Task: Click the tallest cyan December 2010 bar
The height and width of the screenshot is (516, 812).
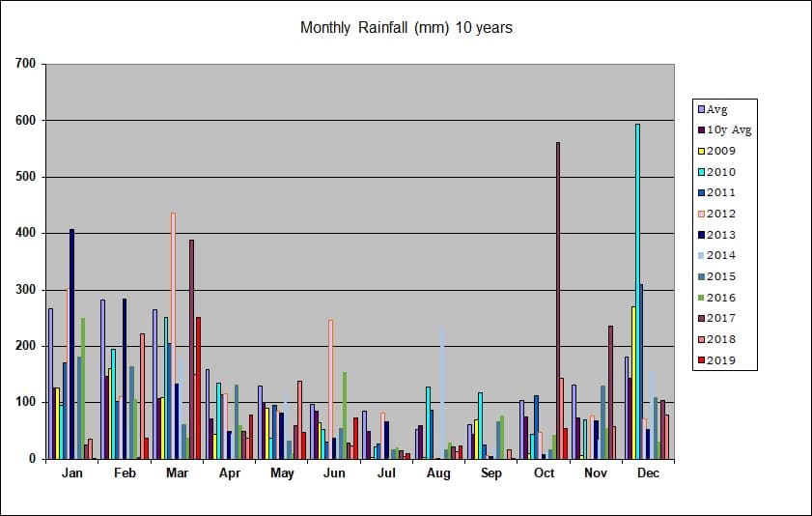Action: click(637, 292)
